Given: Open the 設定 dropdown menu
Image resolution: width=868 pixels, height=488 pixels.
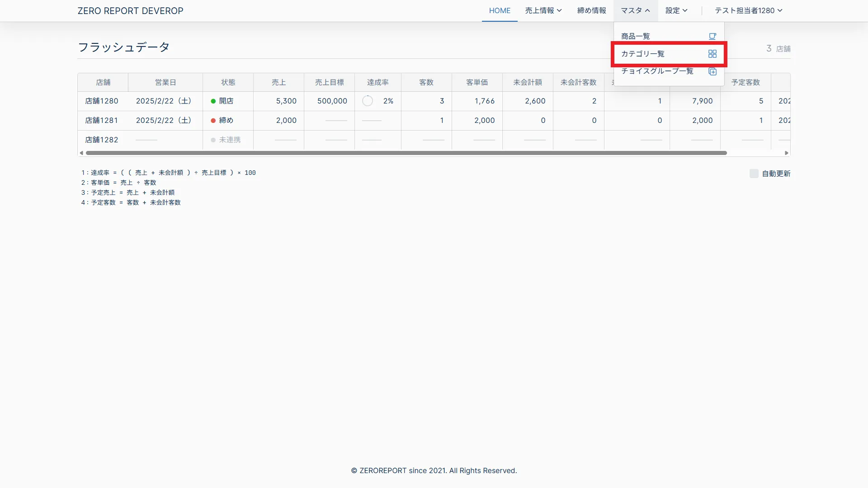Looking at the screenshot, I should pyautogui.click(x=676, y=10).
